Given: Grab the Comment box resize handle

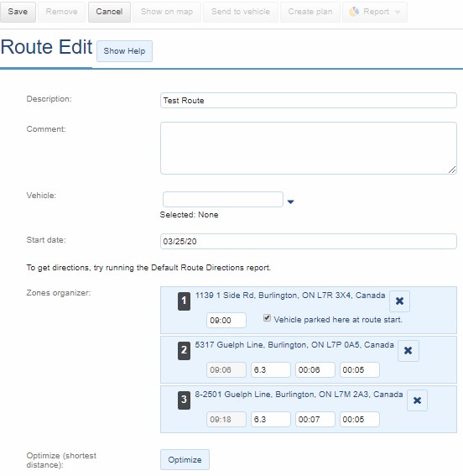Looking at the screenshot, I should coord(452,170).
